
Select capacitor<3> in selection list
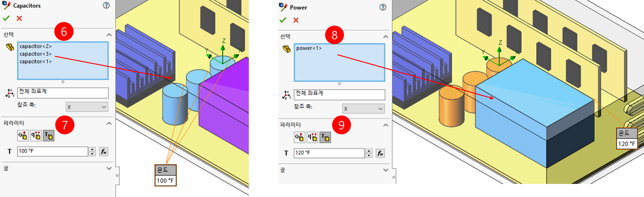pyautogui.click(x=36, y=54)
